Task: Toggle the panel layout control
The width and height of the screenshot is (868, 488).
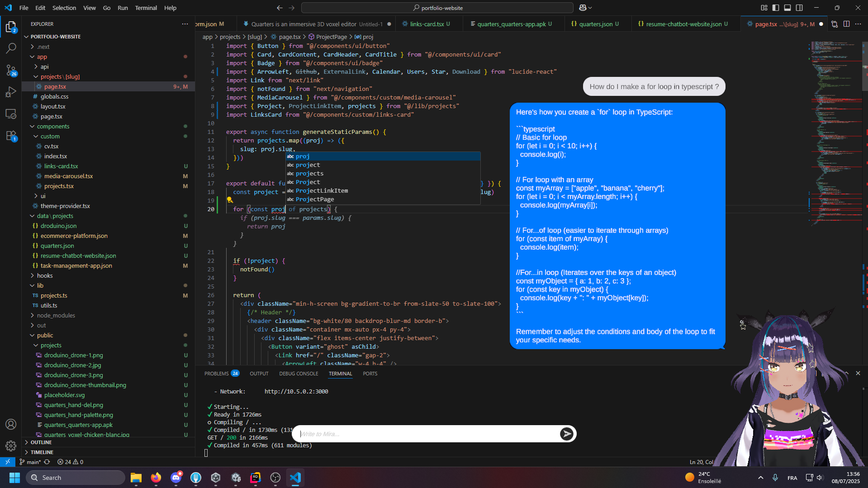Action: tap(787, 8)
